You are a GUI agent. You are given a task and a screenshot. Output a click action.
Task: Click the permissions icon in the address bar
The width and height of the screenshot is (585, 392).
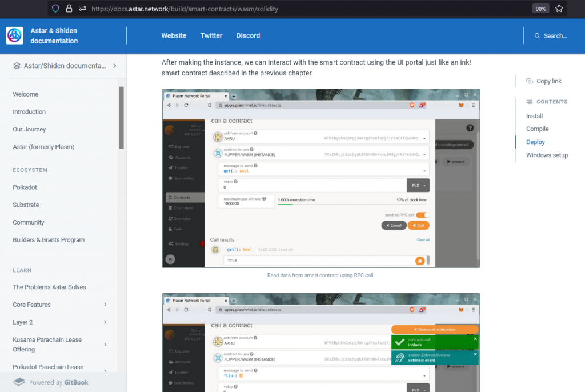coord(83,9)
